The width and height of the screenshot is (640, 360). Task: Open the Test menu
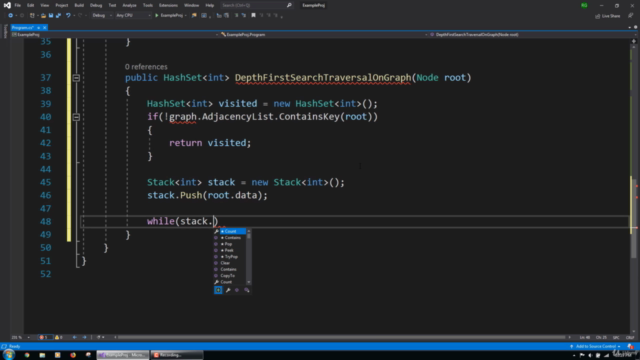[112, 5]
